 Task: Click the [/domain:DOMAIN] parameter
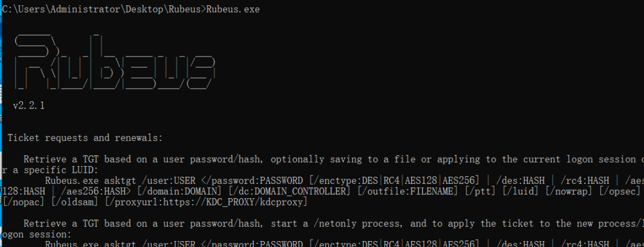(179, 191)
